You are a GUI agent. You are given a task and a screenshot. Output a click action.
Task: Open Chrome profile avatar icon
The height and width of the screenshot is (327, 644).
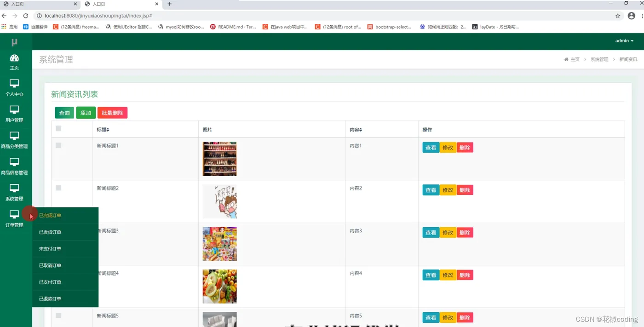631,16
